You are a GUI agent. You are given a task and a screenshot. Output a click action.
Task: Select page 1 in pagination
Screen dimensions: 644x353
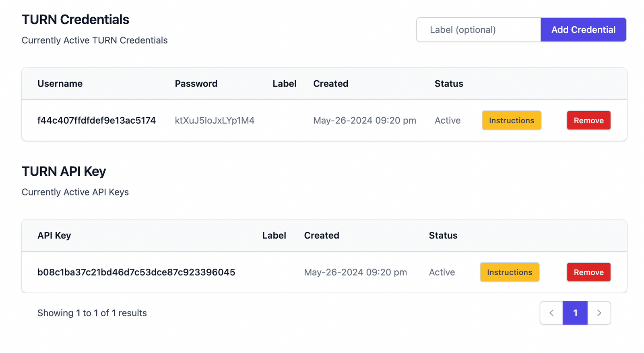point(575,313)
